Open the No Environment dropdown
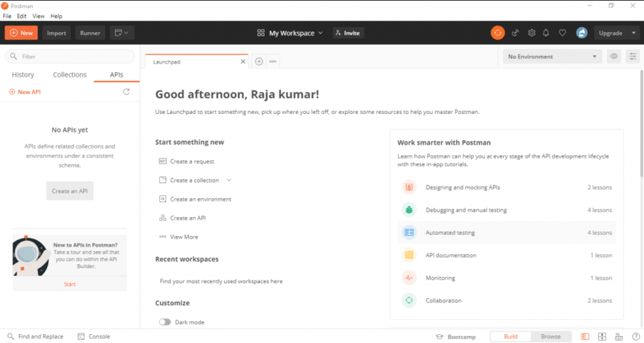 coord(552,57)
